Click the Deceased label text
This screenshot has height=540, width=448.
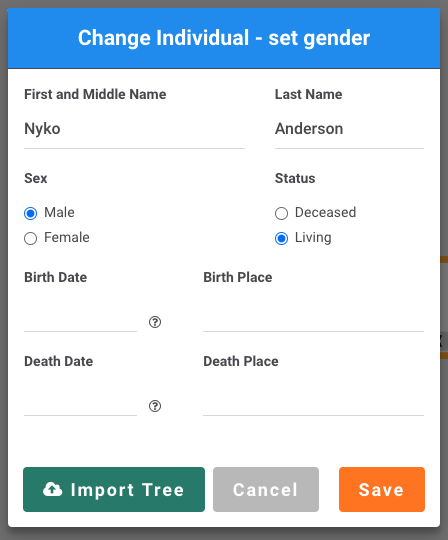click(x=325, y=212)
